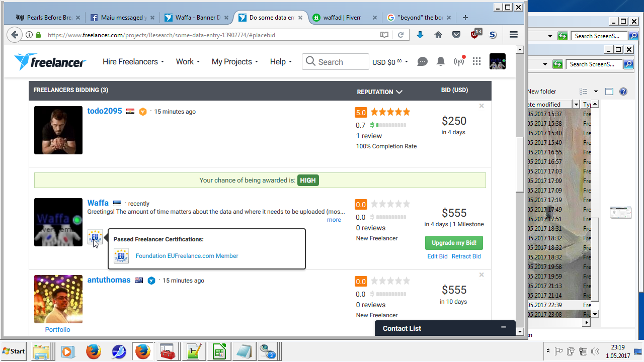Sort bids by Reputation column
Screen dimensions: 644x362
(x=380, y=92)
